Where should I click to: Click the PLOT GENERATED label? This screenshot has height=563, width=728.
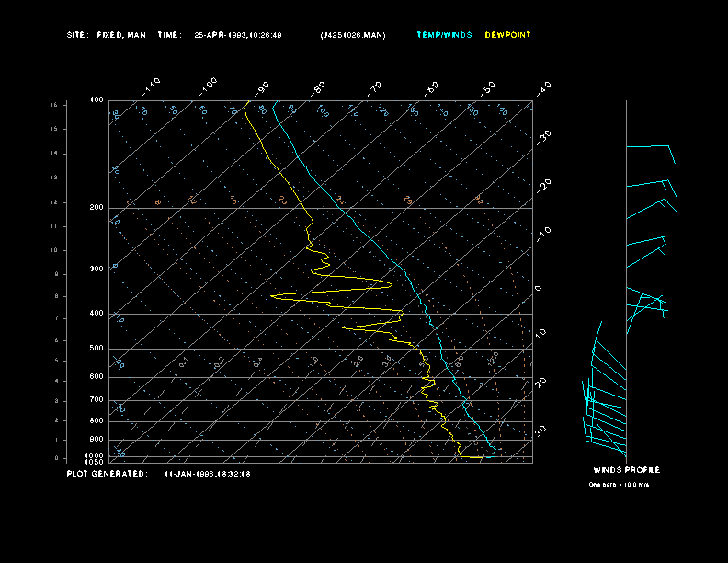click(x=106, y=474)
